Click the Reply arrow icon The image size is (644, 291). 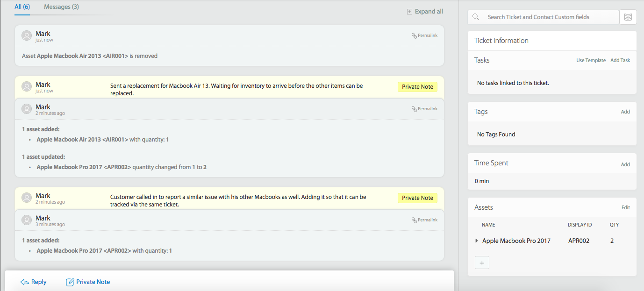click(25, 282)
